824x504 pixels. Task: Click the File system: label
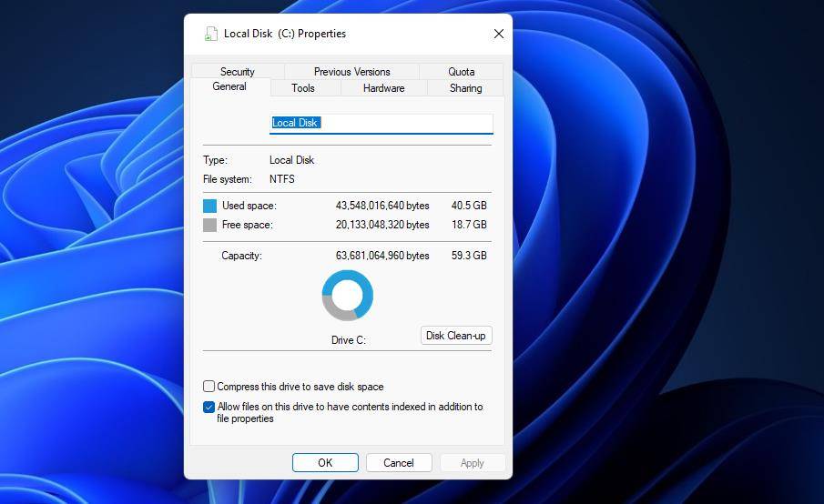(228, 179)
